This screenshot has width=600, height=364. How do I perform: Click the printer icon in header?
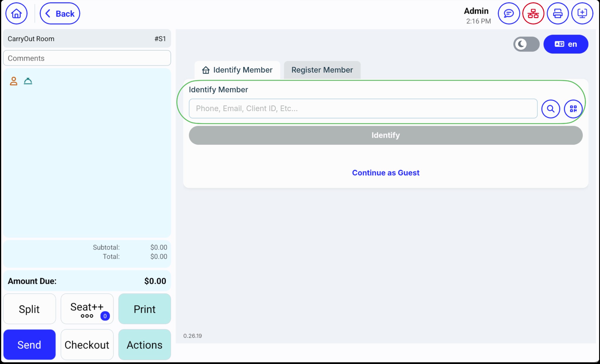pyautogui.click(x=558, y=13)
